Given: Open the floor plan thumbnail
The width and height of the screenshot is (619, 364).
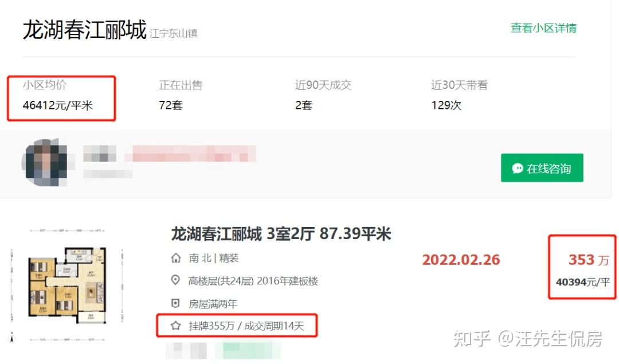Looking at the screenshot, I should pyautogui.click(x=67, y=284).
